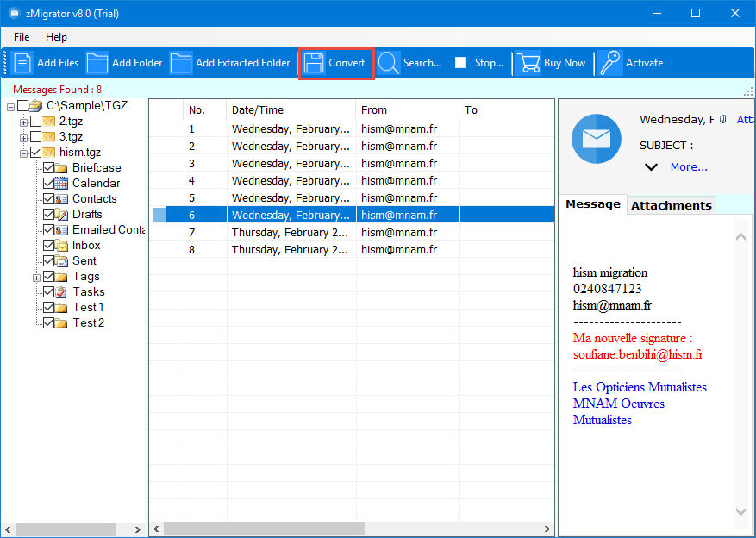Uncheck the Contacts checkbox

(x=48, y=198)
